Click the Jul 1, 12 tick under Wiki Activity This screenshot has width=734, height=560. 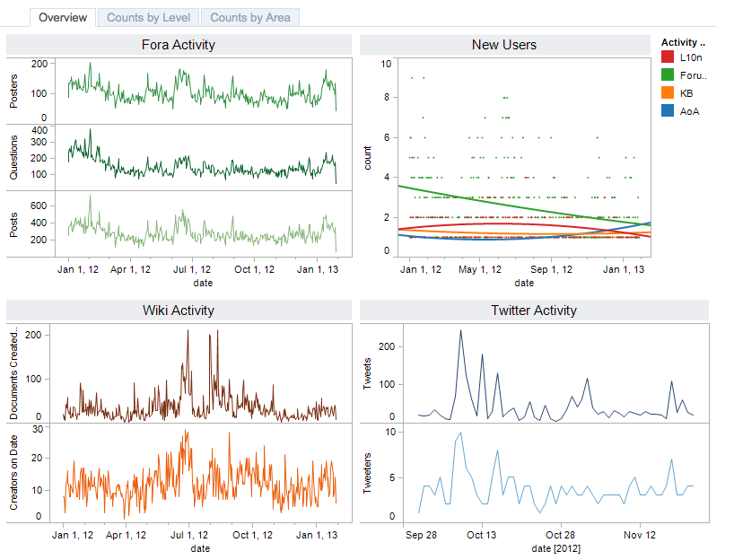(x=189, y=535)
